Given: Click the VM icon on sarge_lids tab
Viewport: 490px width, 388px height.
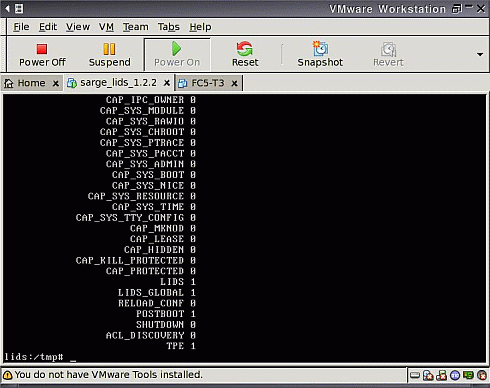Looking at the screenshot, I should pos(72,83).
